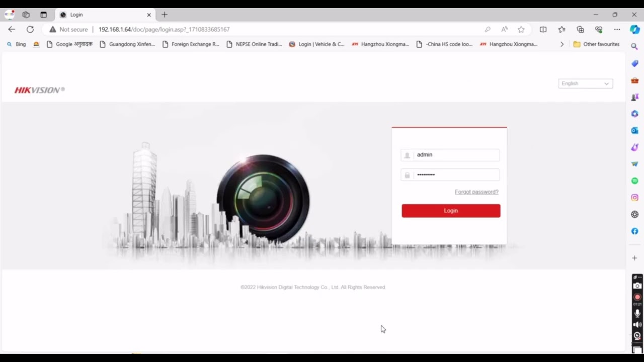644x362 pixels.
Task: Switch to the Login browser tab
Action: click(106, 15)
